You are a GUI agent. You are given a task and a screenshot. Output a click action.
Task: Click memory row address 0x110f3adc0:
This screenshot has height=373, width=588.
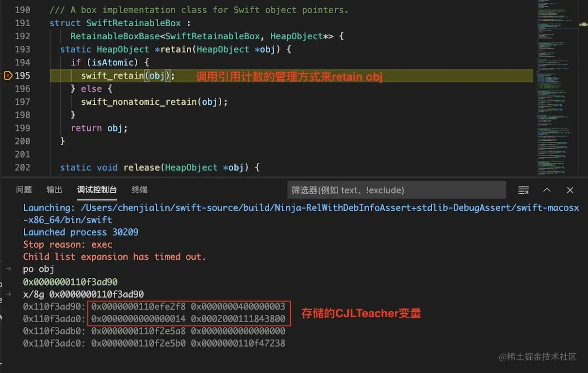click(55, 343)
